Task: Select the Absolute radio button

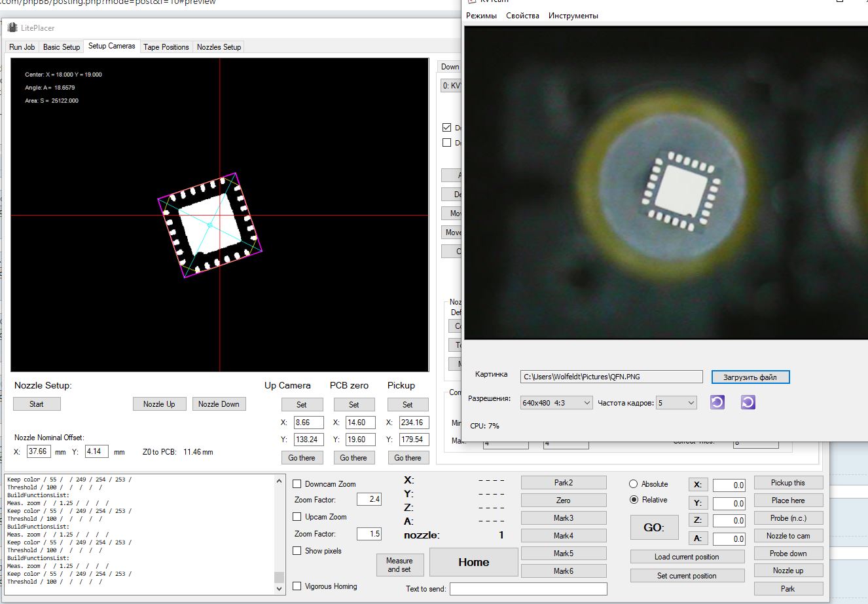Action: click(633, 484)
